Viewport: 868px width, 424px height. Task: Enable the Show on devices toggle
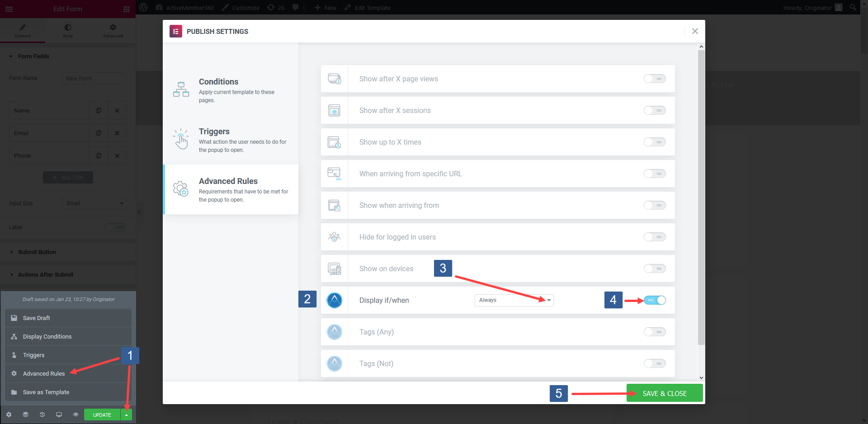point(655,268)
